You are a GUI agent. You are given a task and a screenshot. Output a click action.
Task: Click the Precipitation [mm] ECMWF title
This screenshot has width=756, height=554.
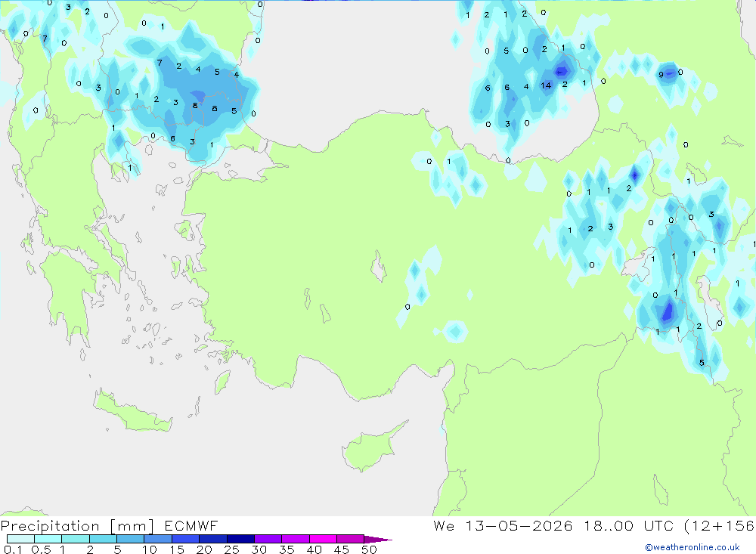(110, 525)
